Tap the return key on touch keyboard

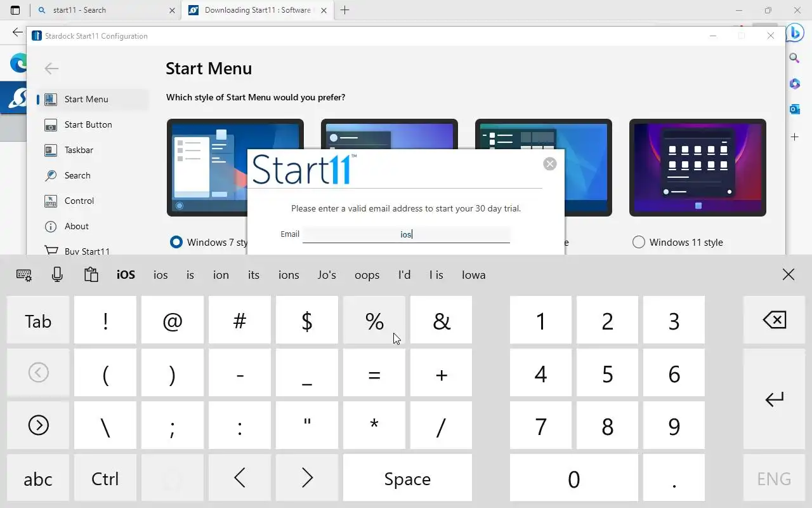pyautogui.click(x=774, y=399)
